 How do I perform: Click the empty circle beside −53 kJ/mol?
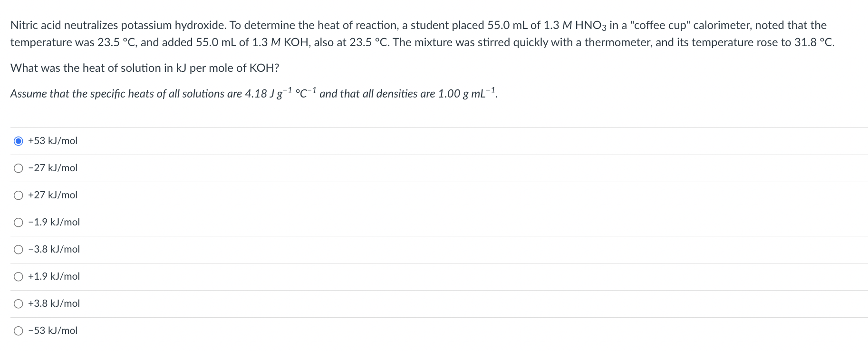(18, 331)
